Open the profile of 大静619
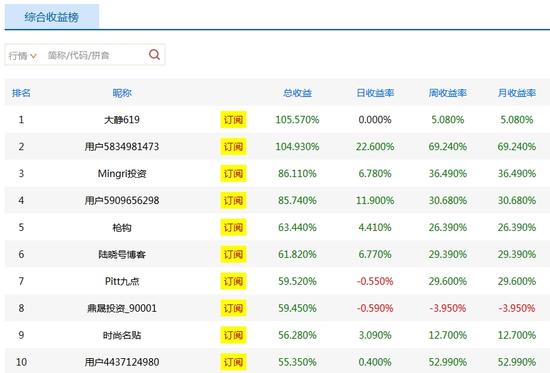This screenshot has height=373, width=550. [x=122, y=120]
